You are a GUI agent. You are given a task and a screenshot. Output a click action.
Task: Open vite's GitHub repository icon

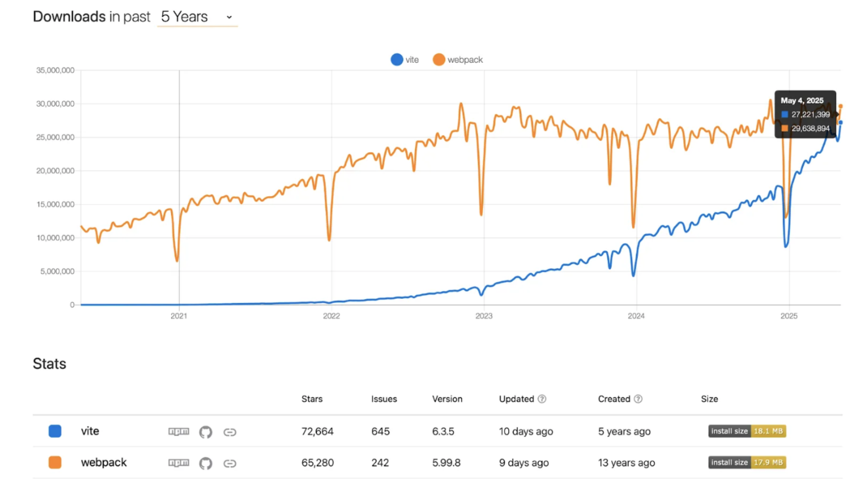point(206,432)
